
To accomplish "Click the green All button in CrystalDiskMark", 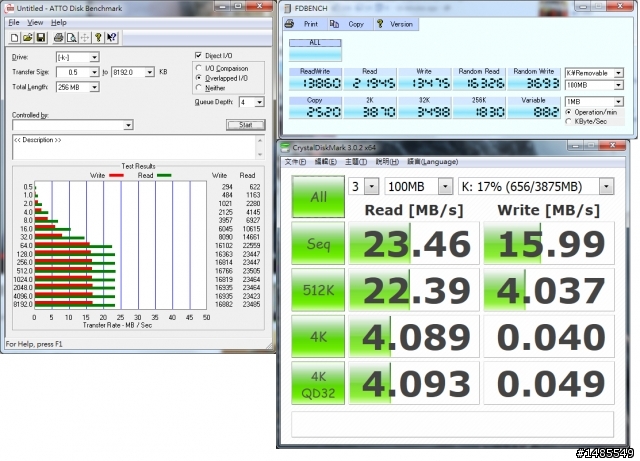I will tap(318, 197).
